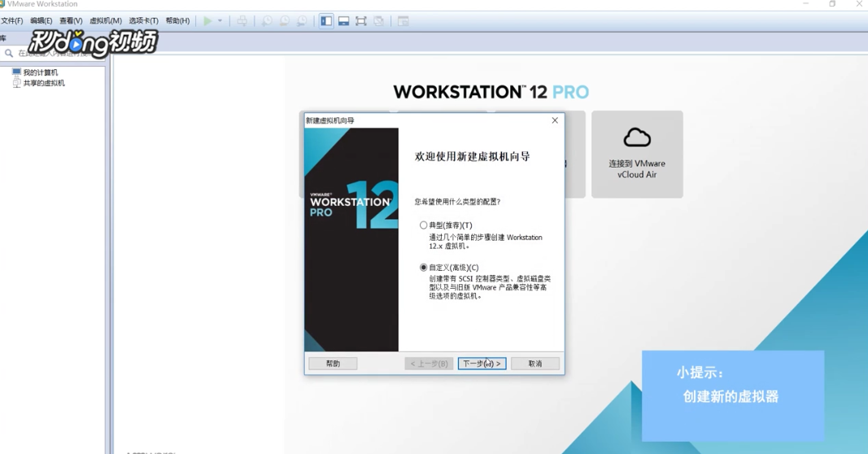Open the 查看(V) menu
Screen dimensions: 868x454
(71, 21)
